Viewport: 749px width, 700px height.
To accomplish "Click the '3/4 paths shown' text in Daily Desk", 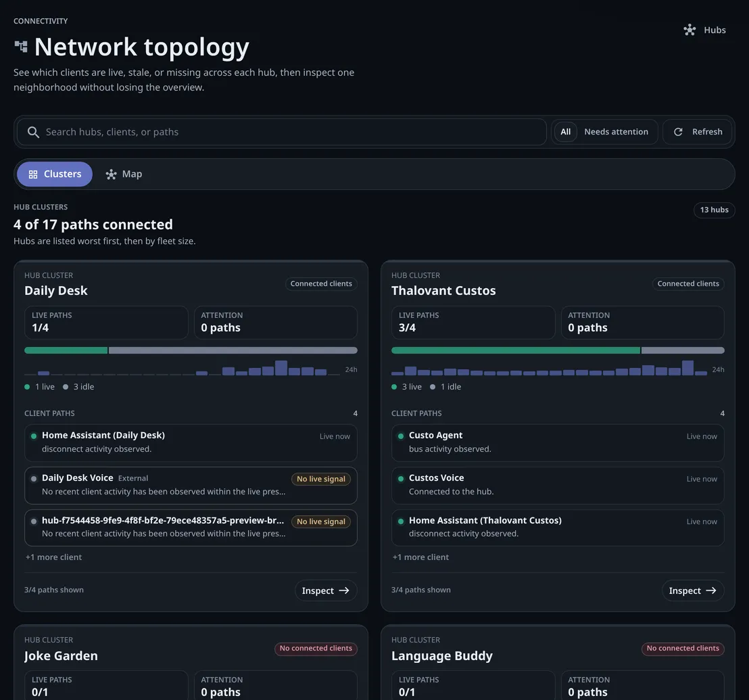I will 54,590.
